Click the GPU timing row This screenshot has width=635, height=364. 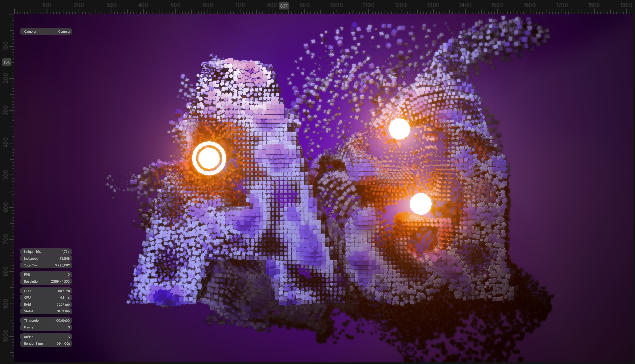[x=46, y=291]
